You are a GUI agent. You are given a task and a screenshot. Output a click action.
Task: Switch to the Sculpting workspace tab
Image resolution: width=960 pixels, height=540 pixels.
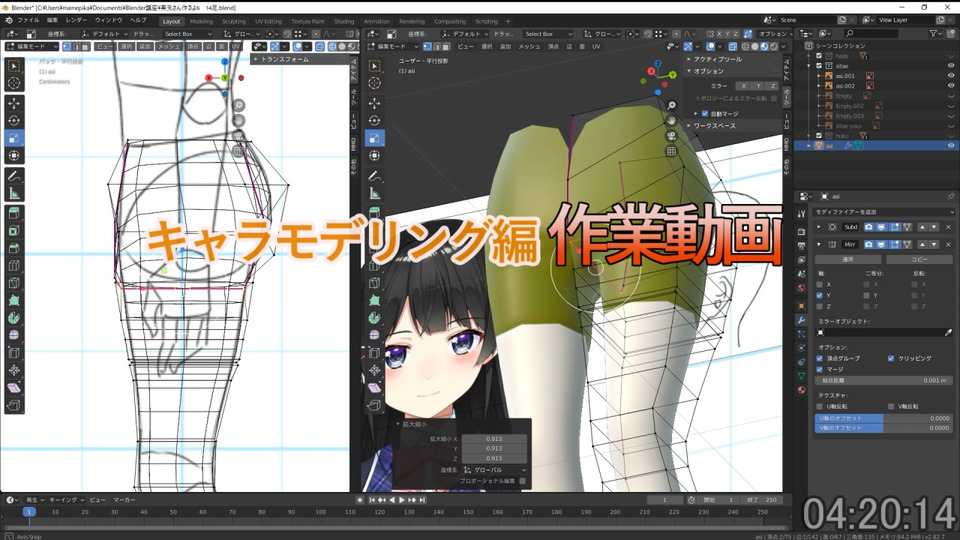tap(233, 21)
